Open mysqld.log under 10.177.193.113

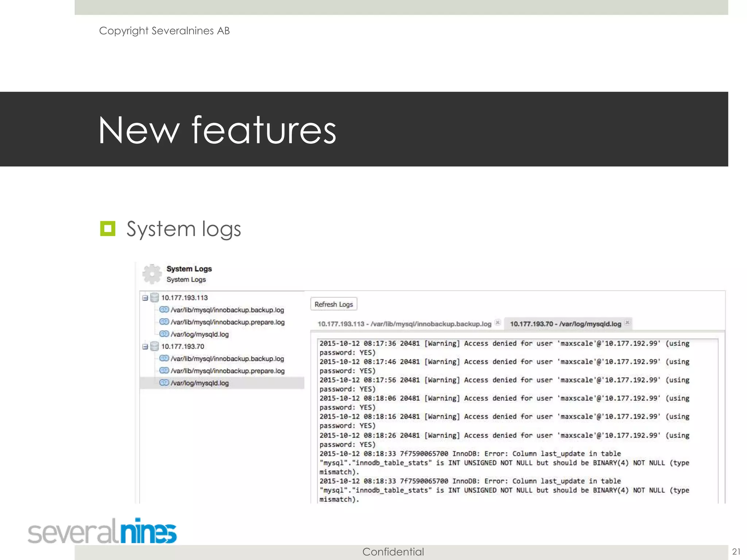[200, 334]
